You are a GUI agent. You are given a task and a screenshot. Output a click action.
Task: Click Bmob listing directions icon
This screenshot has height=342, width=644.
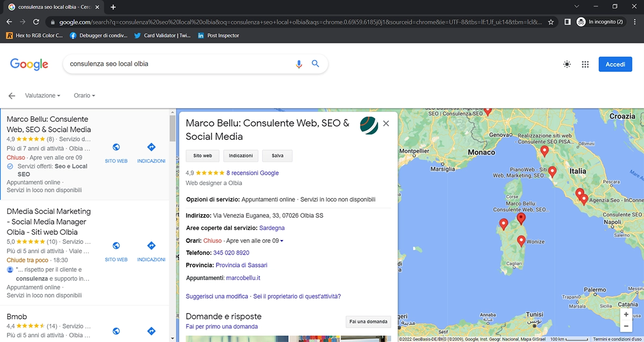coord(151,331)
